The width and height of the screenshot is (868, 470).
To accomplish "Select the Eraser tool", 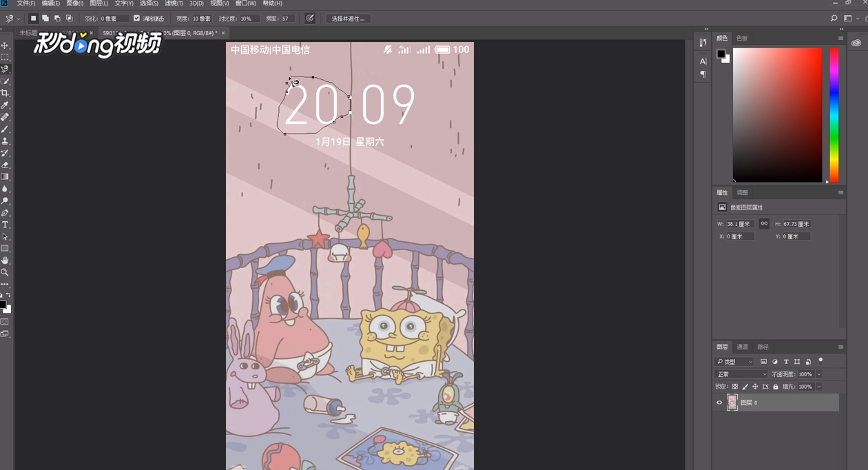I will [5, 165].
